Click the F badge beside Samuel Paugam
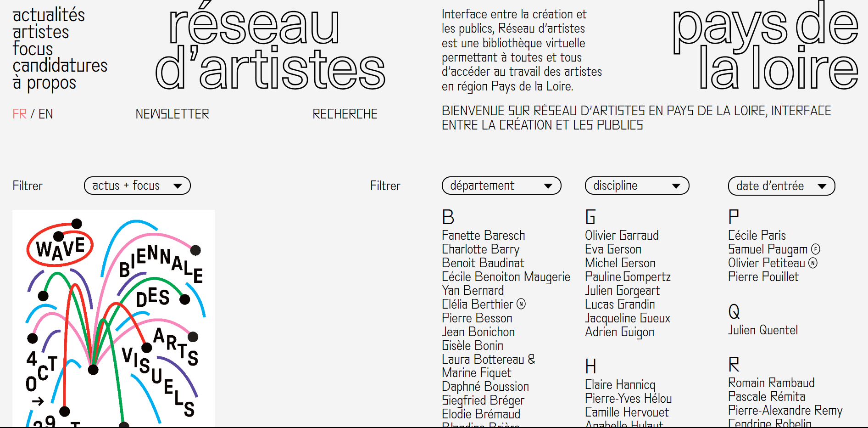Screen dimensions: 868x428 pyautogui.click(x=815, y=249)
